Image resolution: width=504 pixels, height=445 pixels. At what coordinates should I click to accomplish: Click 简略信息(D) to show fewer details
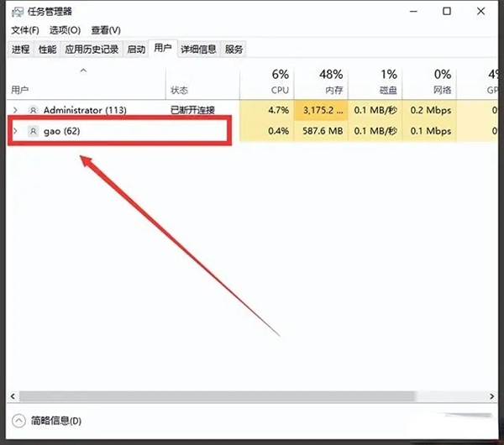56,421
